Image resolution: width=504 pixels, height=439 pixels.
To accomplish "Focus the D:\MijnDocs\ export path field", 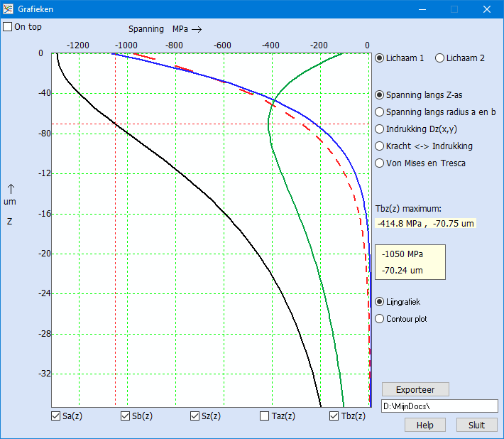I will point(439,406).
